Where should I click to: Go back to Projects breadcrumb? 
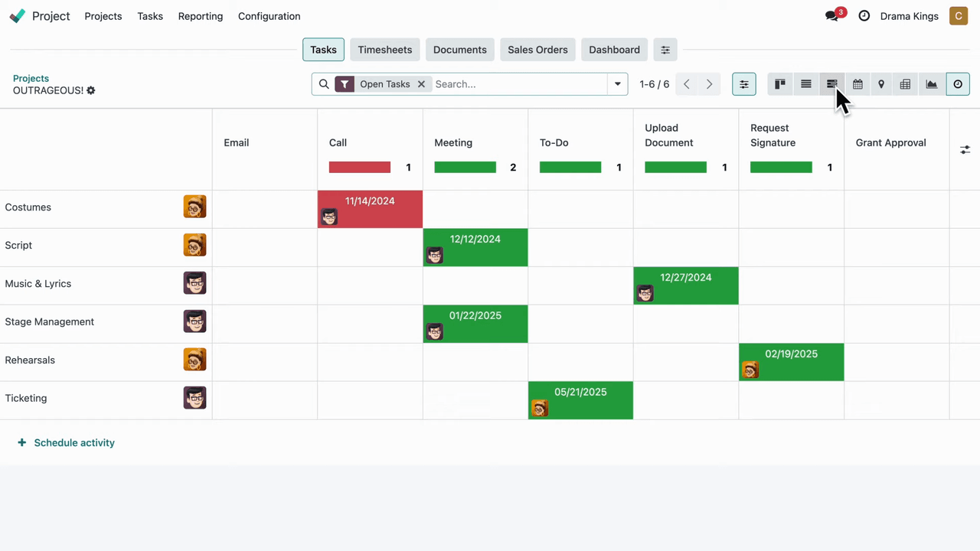coord(31,78)
